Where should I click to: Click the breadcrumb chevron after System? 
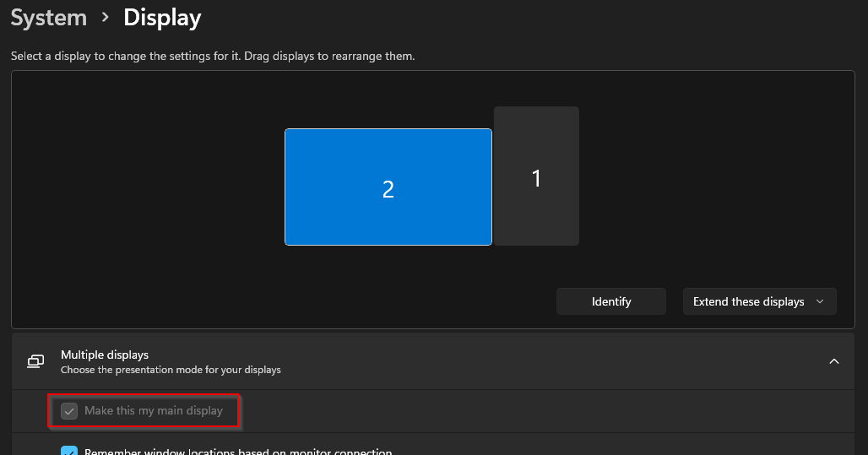(106, 18)
